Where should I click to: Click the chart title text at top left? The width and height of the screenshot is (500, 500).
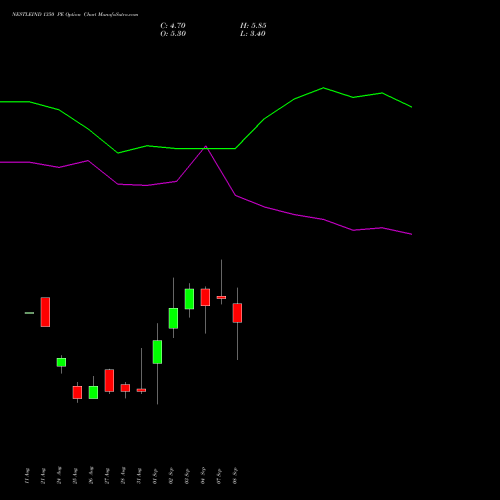75,15
